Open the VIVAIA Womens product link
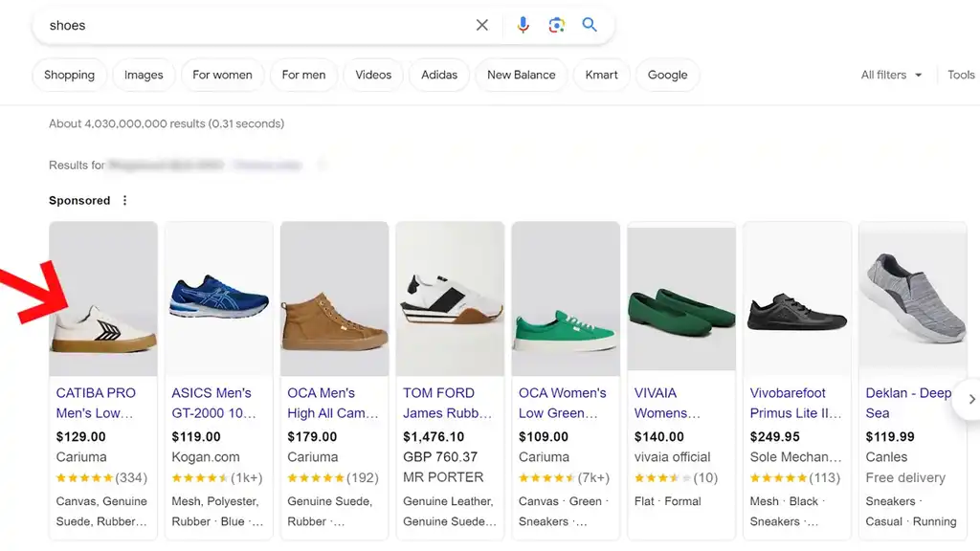This screenshot has height=551, width=980. (667, 403)
